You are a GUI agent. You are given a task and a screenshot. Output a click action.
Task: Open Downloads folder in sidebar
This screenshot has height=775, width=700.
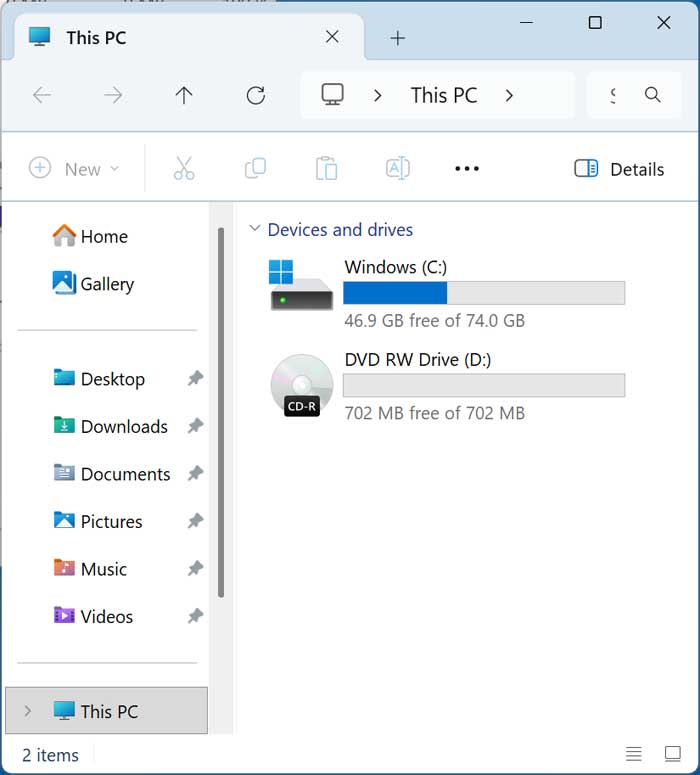[111, 427]
